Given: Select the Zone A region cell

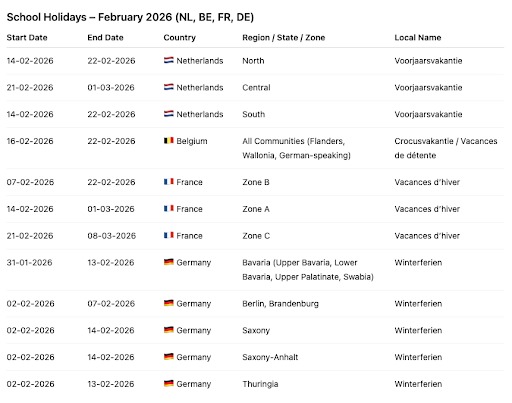Looking at the screenshot, I should click(x=256, y=209).
